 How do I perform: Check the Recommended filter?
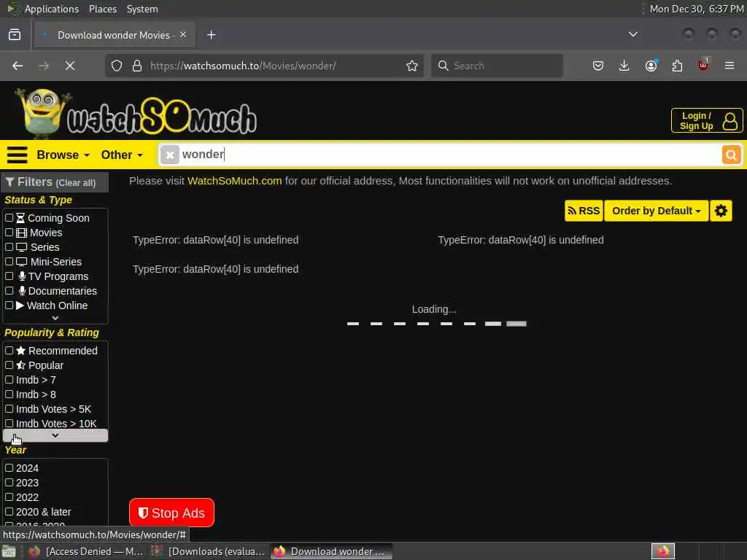9,351
